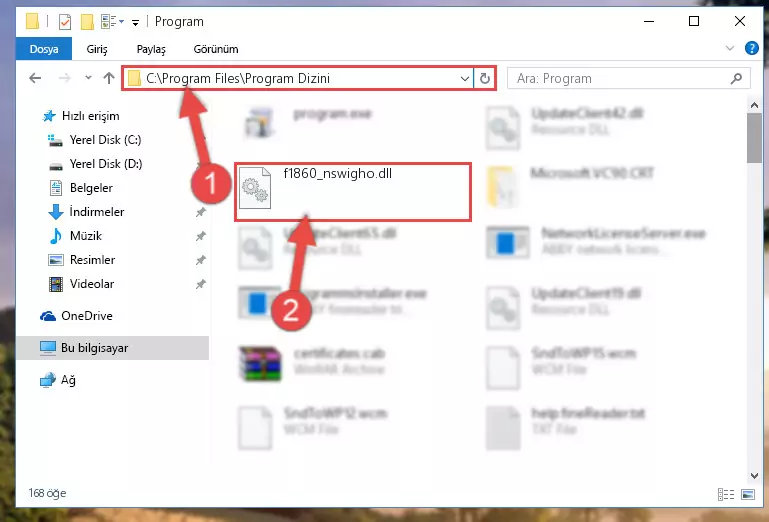Unpin Resimler using its pin icon
Viewport: 769px width, 522px height.
[x=201, y=260]
